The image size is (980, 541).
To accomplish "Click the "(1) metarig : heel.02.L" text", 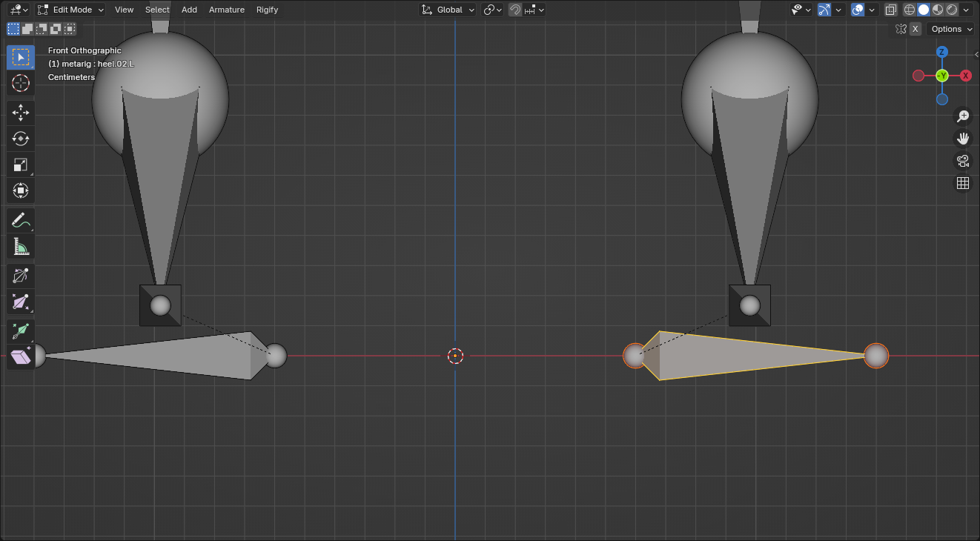I will click(91, 64).
